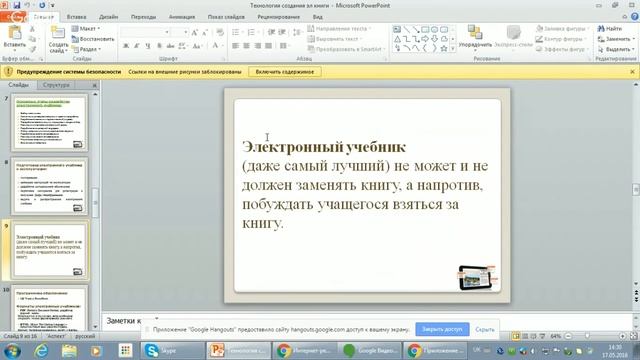
Task: Toggle strikethrough formatting
Action: [x=170, y=46]
